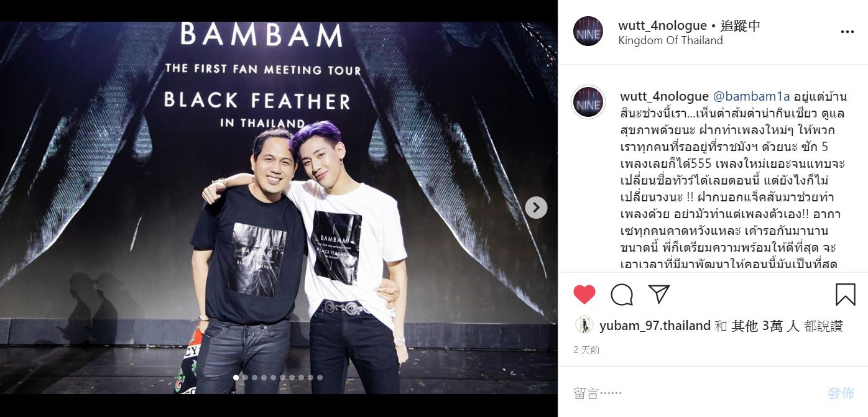This screenshot has height=417, width=868.
Task: Open the Kingdom Of Thailand location
Action: point(670,40)
